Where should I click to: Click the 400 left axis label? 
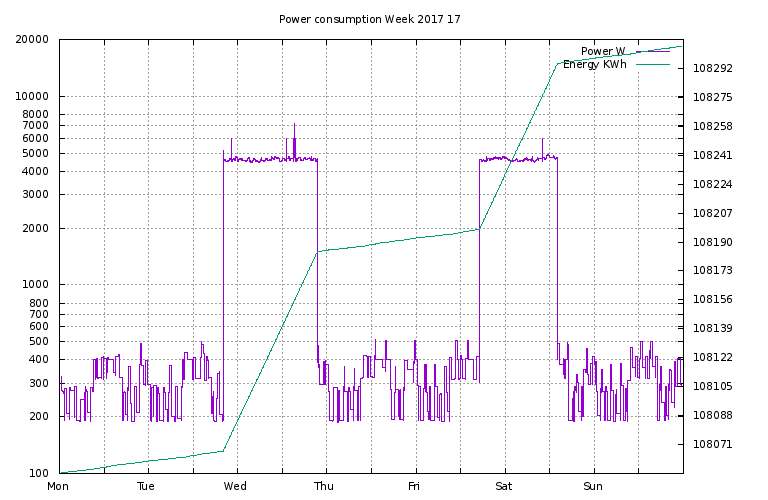[39, 359]
